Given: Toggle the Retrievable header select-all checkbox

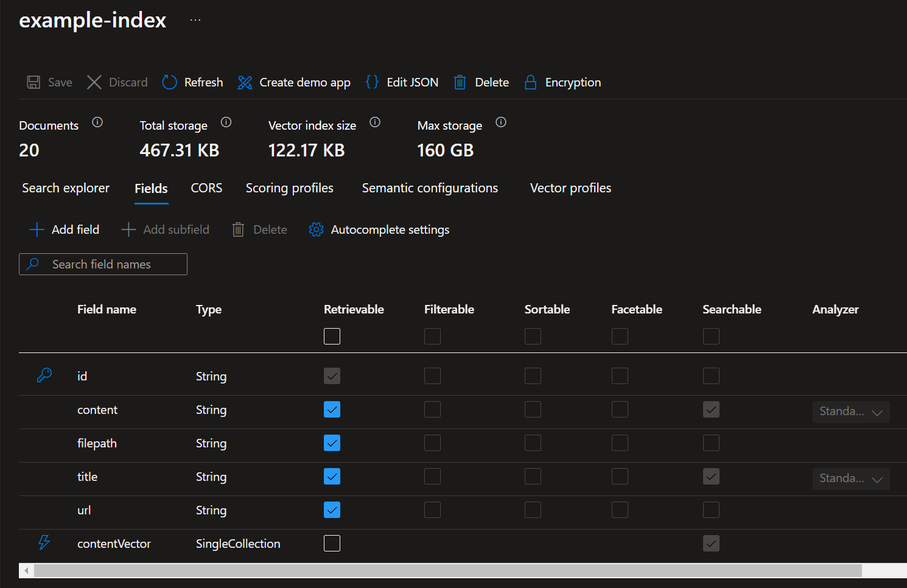Looking at the screenshot, I should tap(332, 337).
